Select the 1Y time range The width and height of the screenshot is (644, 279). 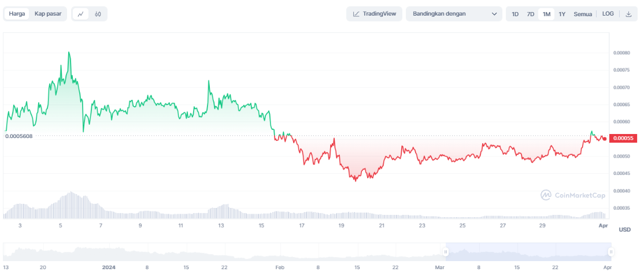tap(562, 14)
